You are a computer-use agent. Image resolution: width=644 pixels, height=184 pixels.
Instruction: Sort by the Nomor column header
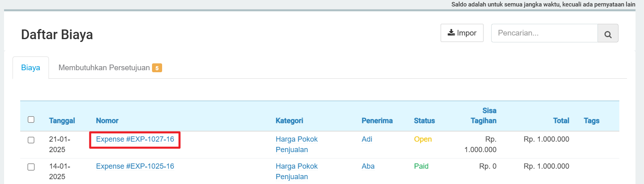[x=107, y=121]
